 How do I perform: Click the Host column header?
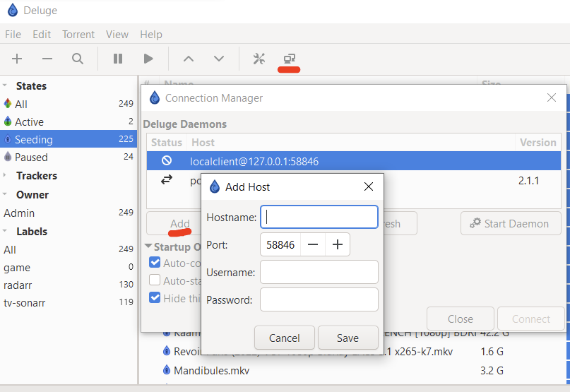tap(351, 142)
